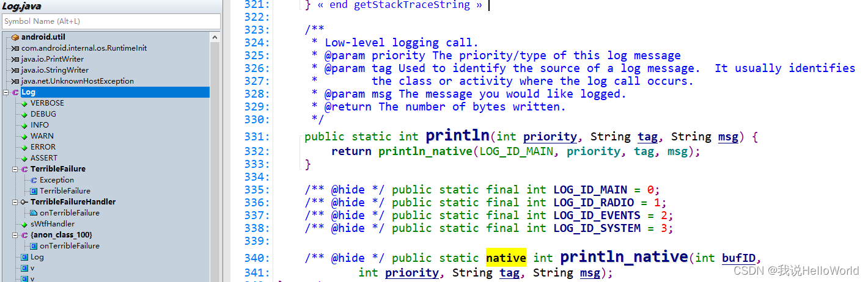Collapse the Log class tree node
Image resolution: width=868 pixels, height=282 pixels.
point(6,92)
